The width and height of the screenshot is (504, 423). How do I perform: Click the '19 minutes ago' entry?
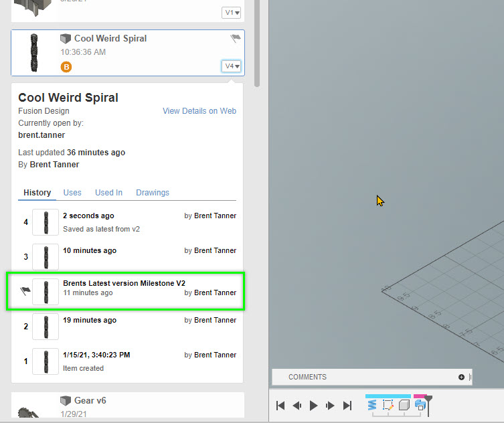[90, 320]
